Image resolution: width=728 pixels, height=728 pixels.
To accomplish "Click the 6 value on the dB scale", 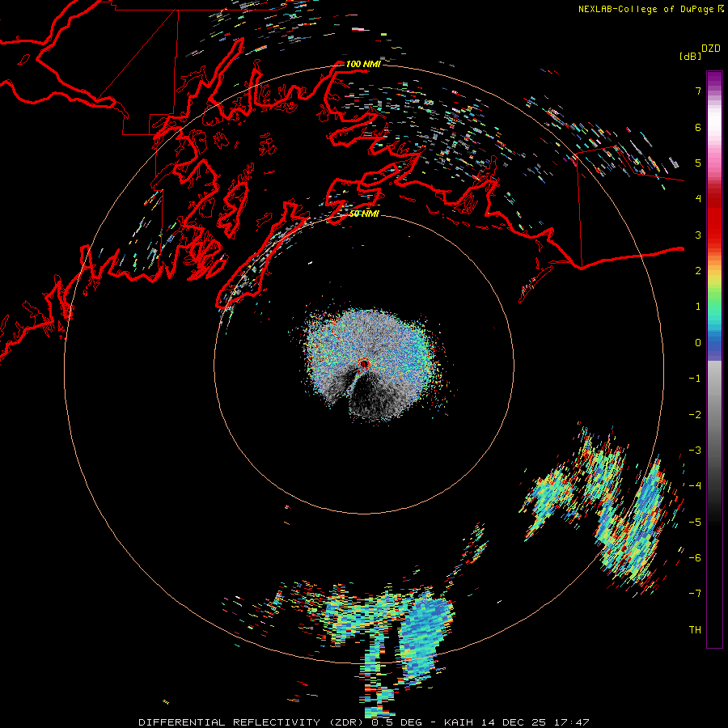I will coord(698,127).
